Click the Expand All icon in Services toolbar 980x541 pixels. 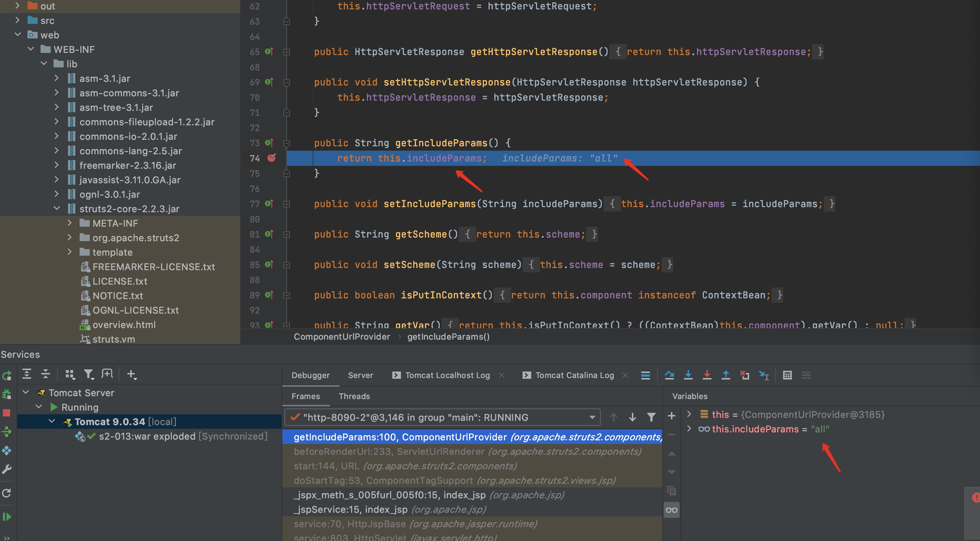[27, 374]
